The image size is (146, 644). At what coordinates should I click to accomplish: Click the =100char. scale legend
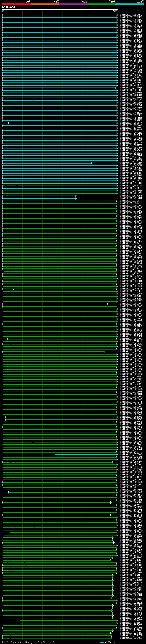click(x=108, y=642)
